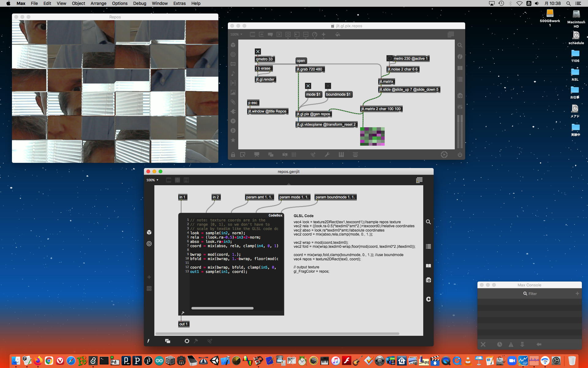Click the plus button in Max Console

(x=577, y=293)
